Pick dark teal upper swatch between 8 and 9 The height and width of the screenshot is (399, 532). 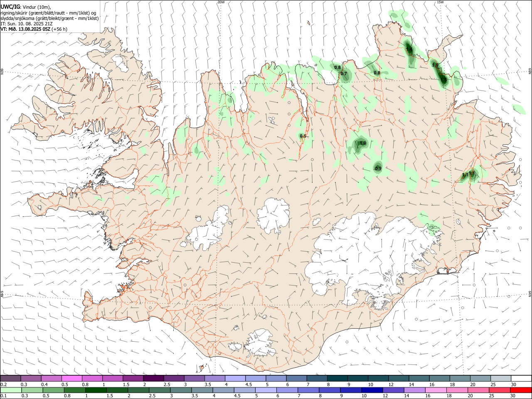coord(337,378)
